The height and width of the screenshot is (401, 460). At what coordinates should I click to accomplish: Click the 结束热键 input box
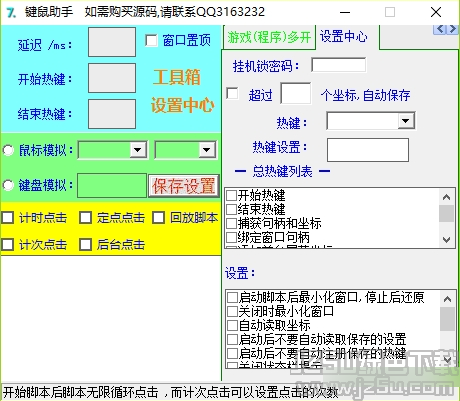112,114
